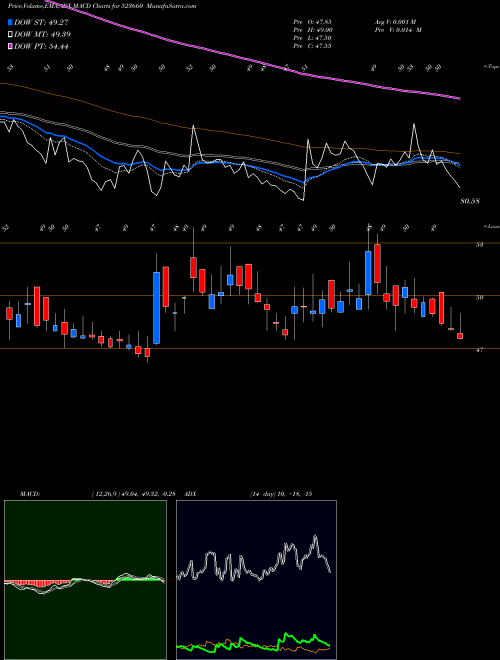This screenshot has height=660, width=500.
Task: Click the '<Tops' label beside the upper chart
Action: point(490,67)
